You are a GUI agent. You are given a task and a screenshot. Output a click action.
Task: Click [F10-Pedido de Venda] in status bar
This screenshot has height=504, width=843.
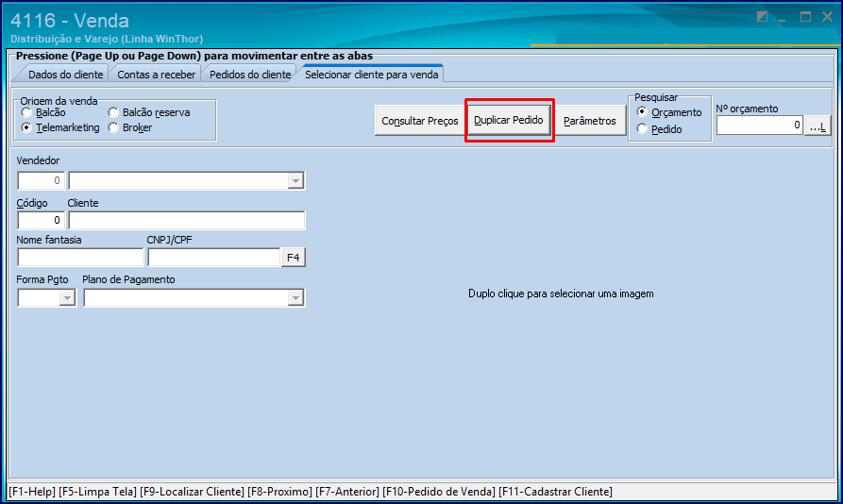pos(439,492)
